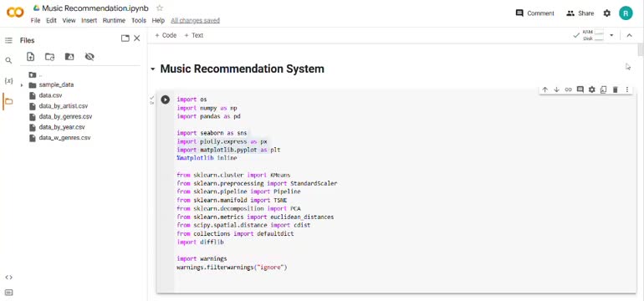The image size is (644, 301).
Task: Run the imports code cell
Action: 165,99
